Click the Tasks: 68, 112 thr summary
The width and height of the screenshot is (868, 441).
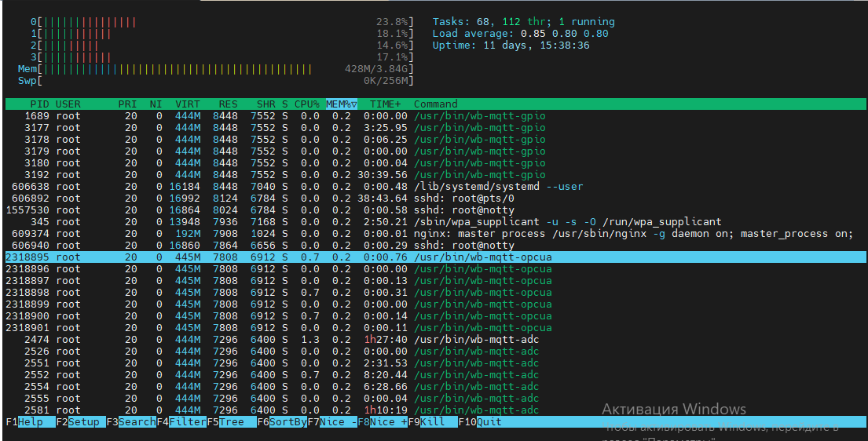(x=523, y=22)
